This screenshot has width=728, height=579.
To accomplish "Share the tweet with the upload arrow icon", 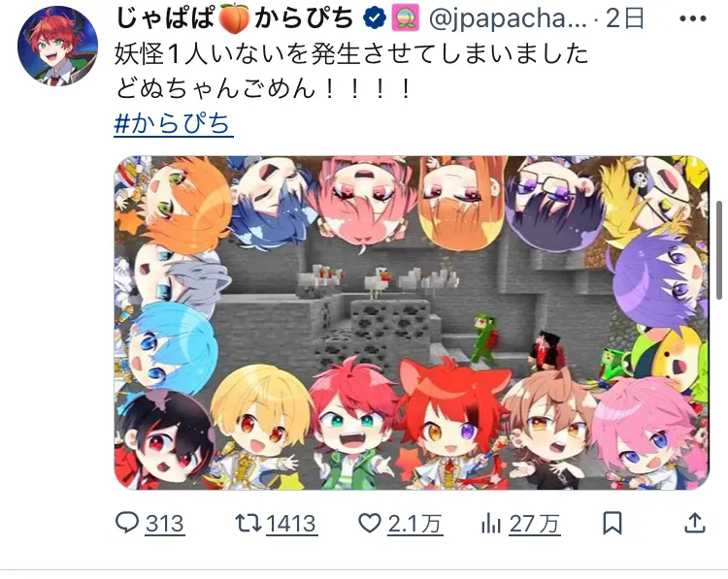I will 695,523.
